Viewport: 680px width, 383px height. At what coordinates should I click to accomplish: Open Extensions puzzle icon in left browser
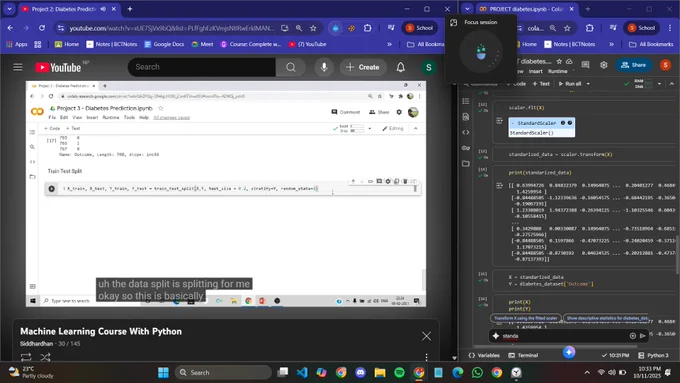pos(367,28)
